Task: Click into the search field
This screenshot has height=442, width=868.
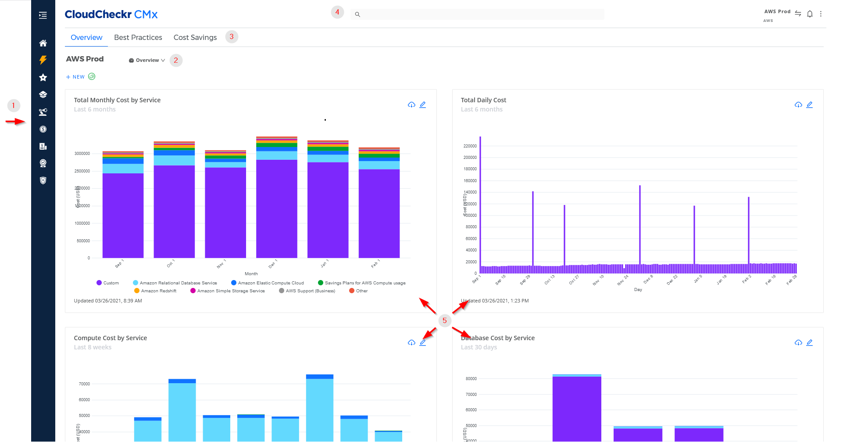Action: [477, 14]
